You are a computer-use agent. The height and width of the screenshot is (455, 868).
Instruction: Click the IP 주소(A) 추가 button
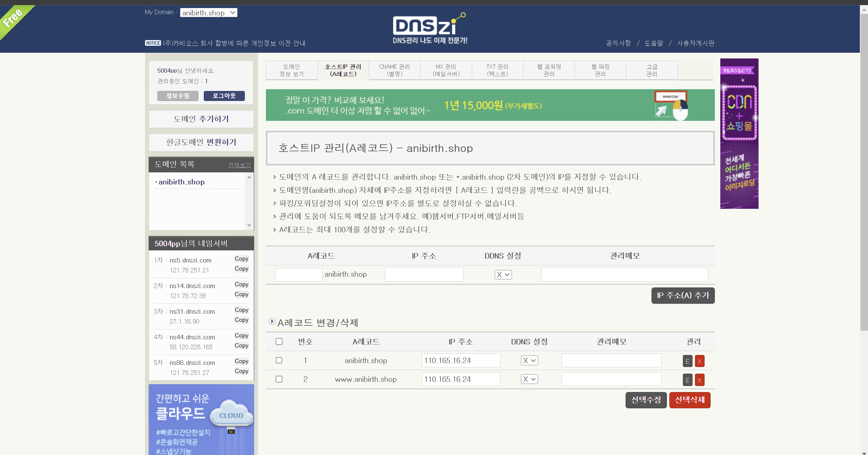683,295
